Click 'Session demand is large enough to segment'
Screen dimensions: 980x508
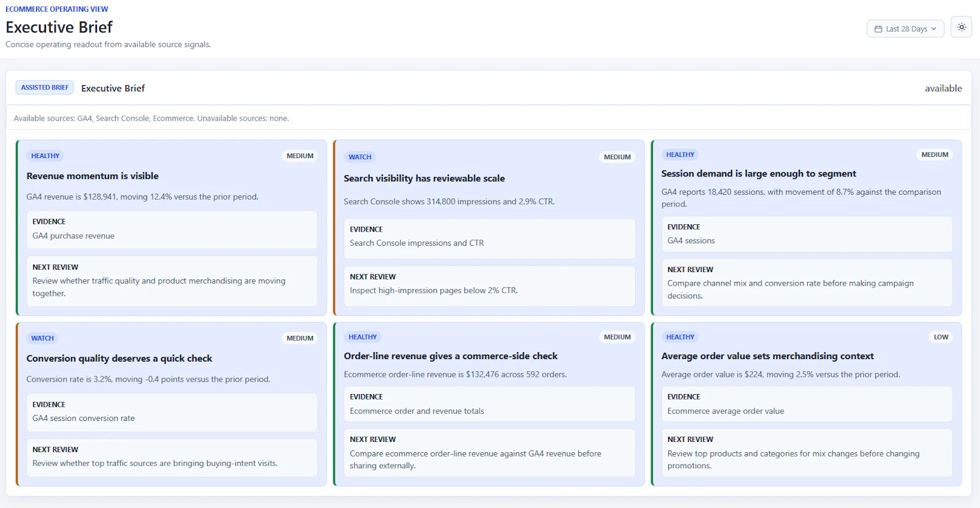[759, 173]
